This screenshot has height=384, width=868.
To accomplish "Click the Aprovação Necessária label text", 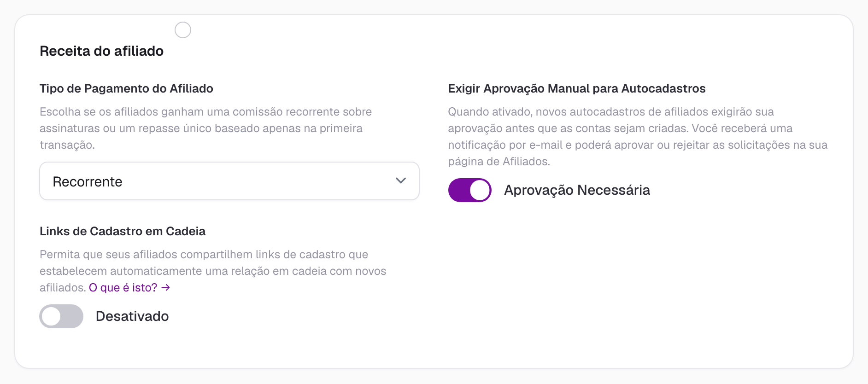I will pyautogui.click(x=577, y=190).
